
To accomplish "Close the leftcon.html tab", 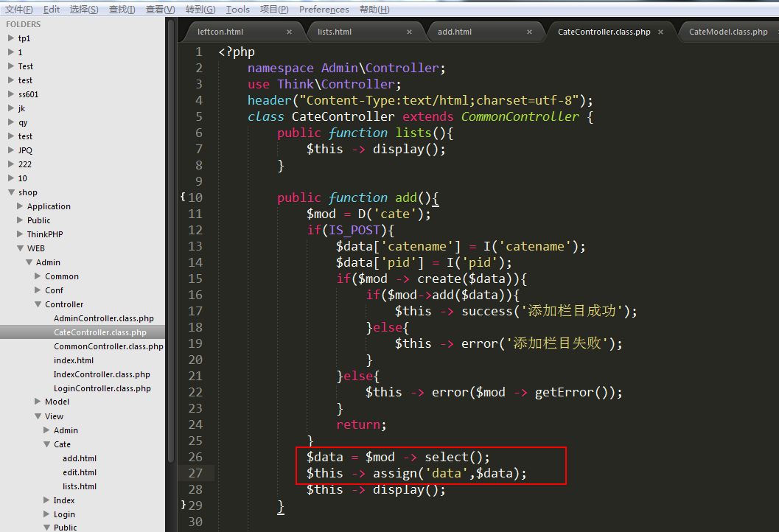I will coord(289,32).
